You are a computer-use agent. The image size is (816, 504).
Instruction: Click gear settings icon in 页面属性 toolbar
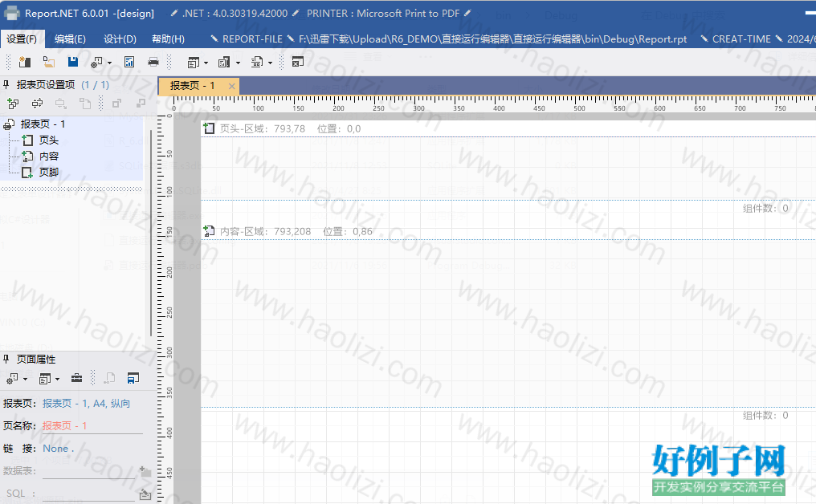(13, 379)
